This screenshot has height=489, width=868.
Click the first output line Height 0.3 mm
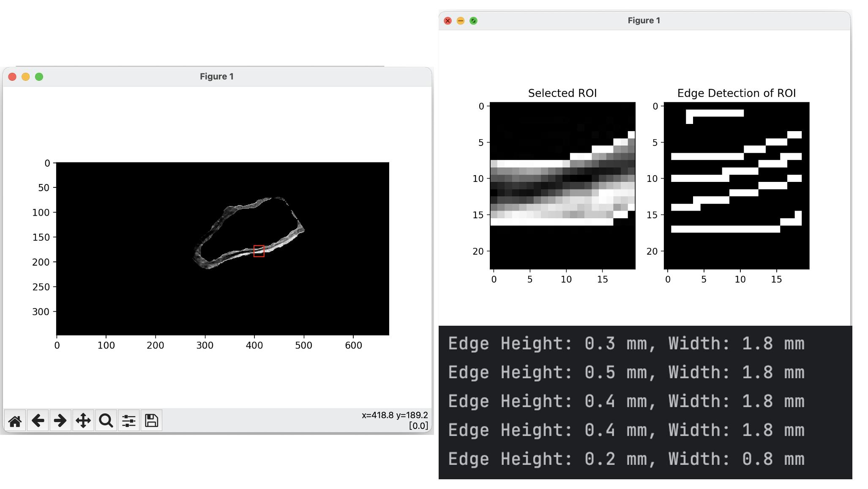click(626, 343)
